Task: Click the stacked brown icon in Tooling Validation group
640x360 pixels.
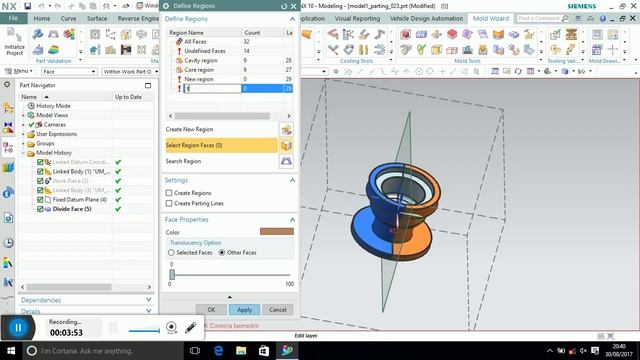Action: [x=571, y=34]
